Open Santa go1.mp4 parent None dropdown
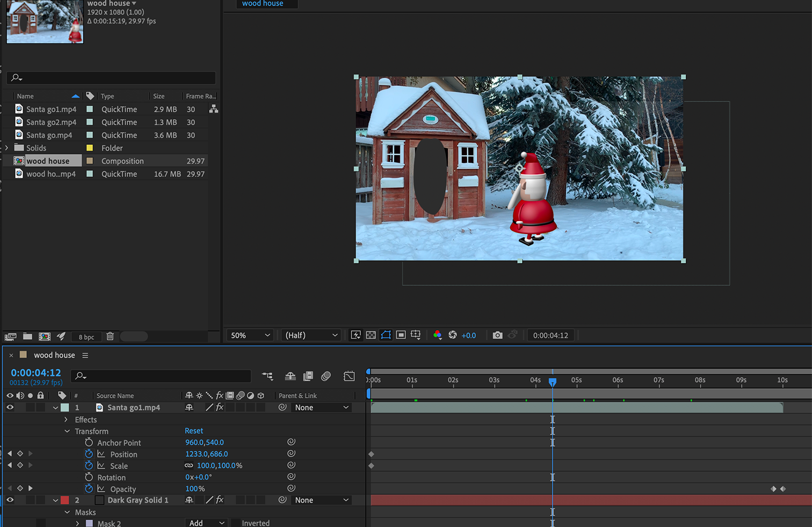812x527 pixels. pos(322,408)
